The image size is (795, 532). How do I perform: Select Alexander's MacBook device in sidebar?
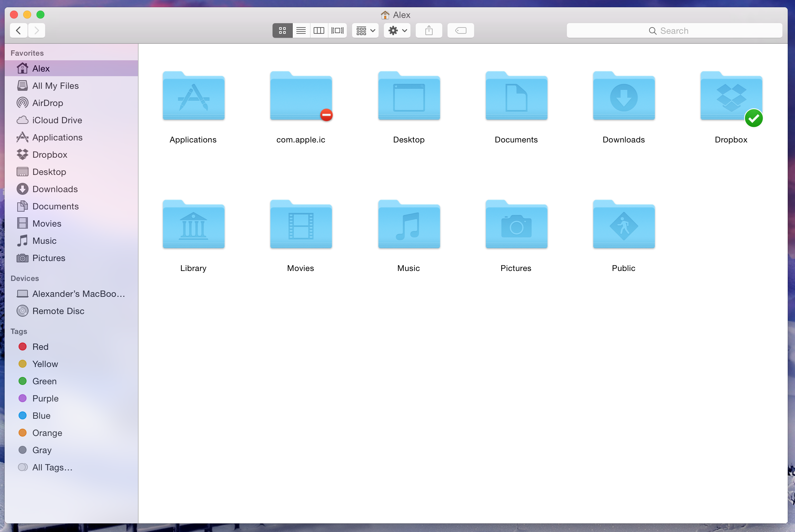(x=71, y=294)
